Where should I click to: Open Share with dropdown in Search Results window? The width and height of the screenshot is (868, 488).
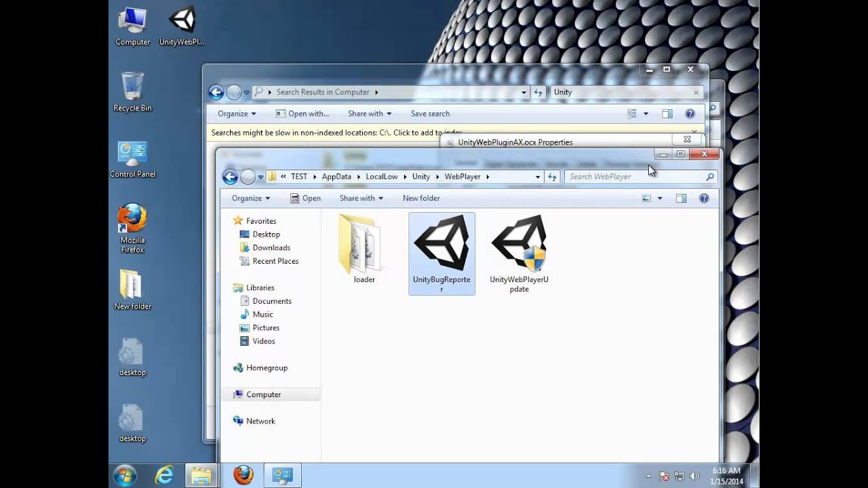(x=370, y=114)
